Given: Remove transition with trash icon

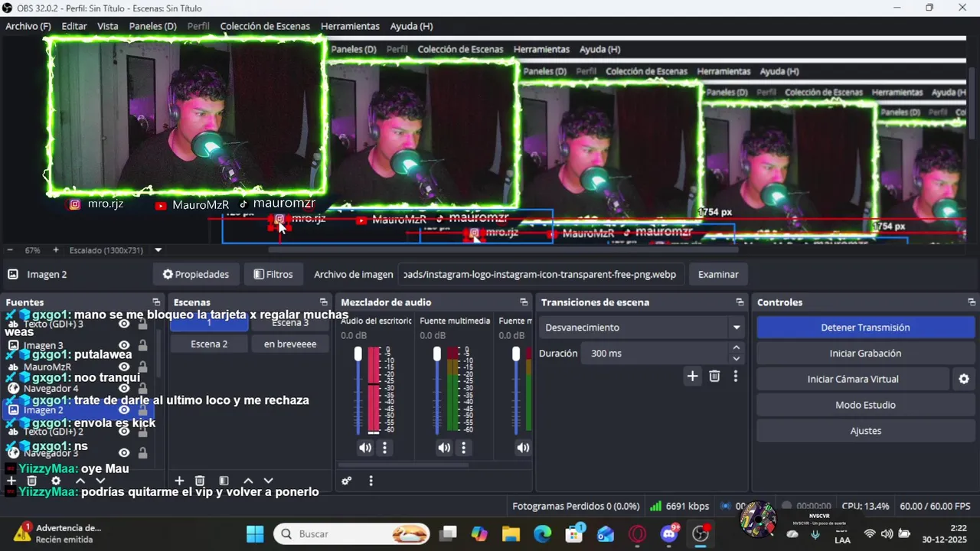Looking at the screenshot, I should point(714,376).
